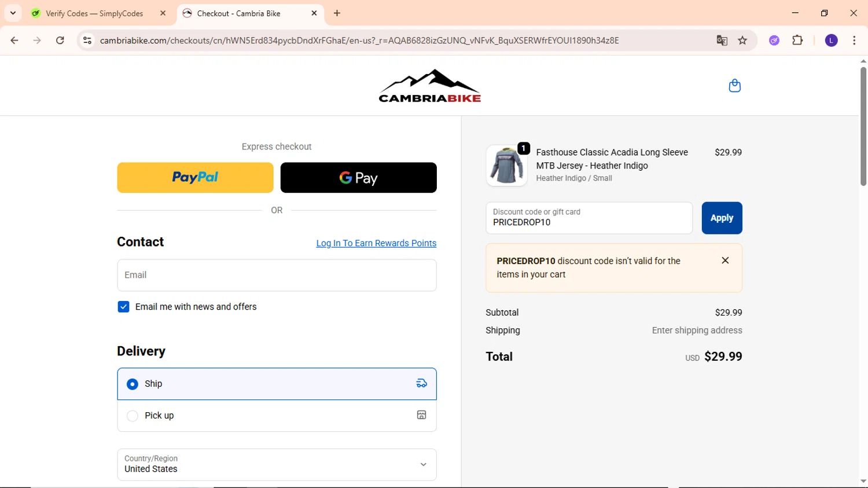This screenshot has width=868, height=488.
Task: Click the translate page icon
Action: [x=722, y=41]
